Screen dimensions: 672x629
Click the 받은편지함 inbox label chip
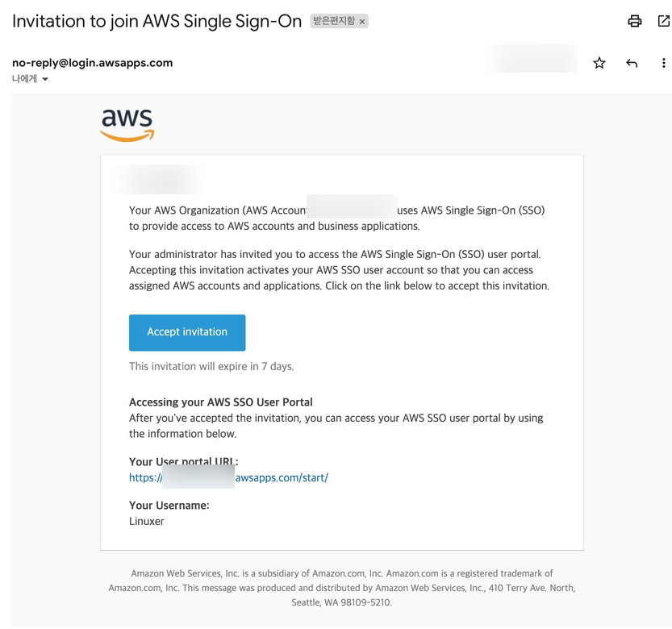333,22
